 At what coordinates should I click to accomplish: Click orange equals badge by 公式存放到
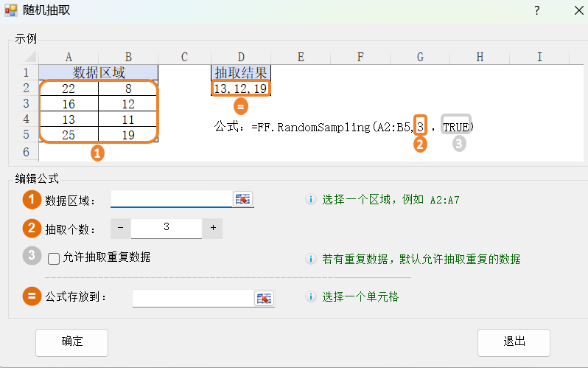[32, 296]
